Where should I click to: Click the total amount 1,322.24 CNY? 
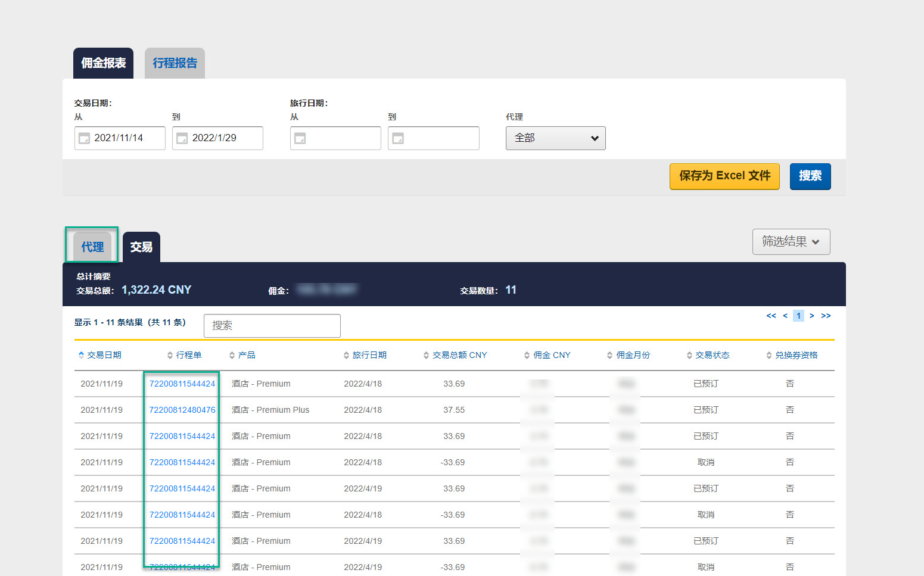tap(157, 290)
